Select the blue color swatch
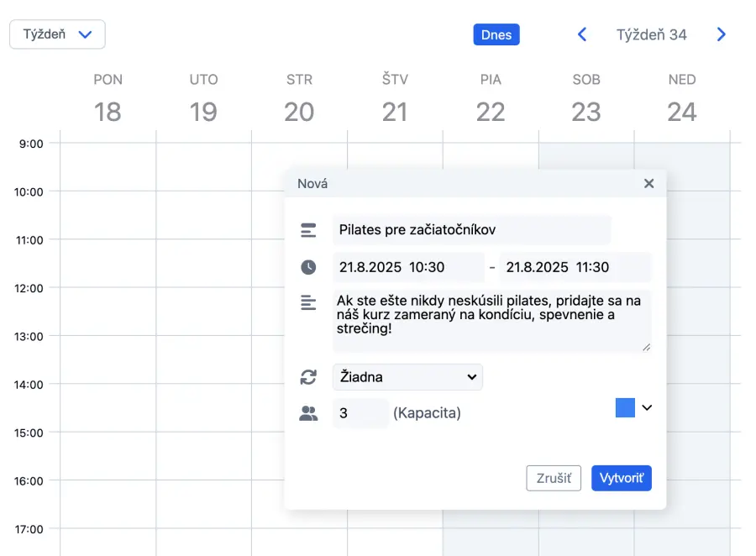The image size is (756, 556). (x=625, y=407)
